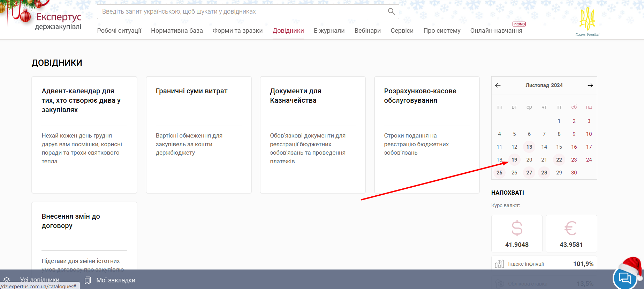
Task: Click the dollar exchange rate card
Action: point(517,234)
